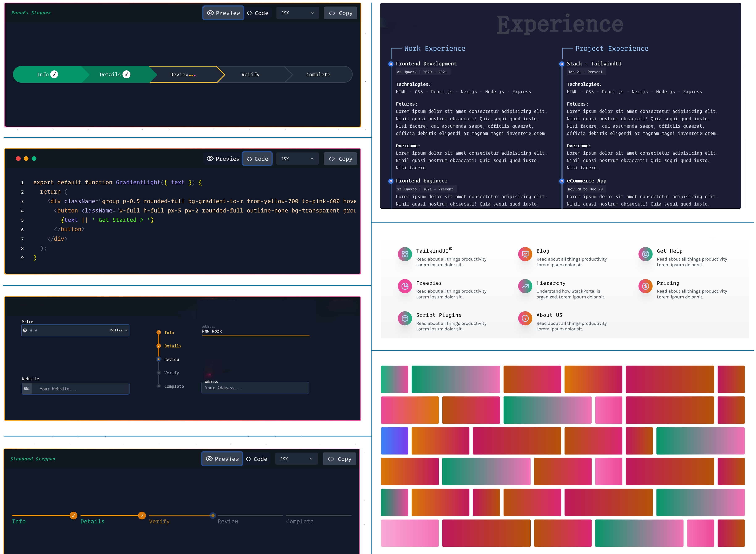Switch to Preview tab in Panels Stepper
This screenshot has width=756, height=554.
223,13
